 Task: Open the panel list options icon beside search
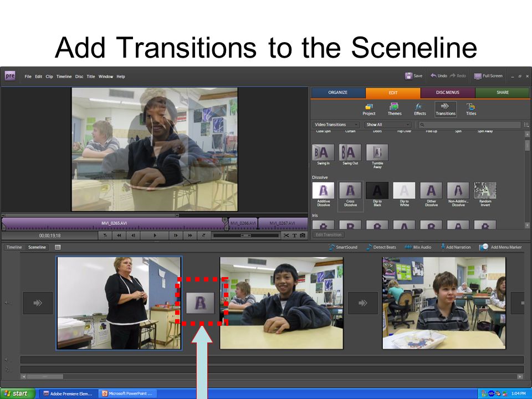point(526,125)
